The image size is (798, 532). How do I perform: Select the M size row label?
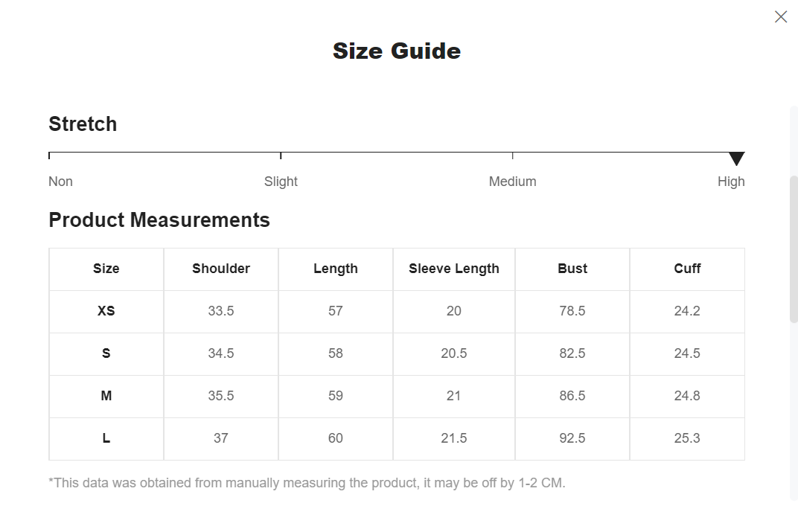106,396
